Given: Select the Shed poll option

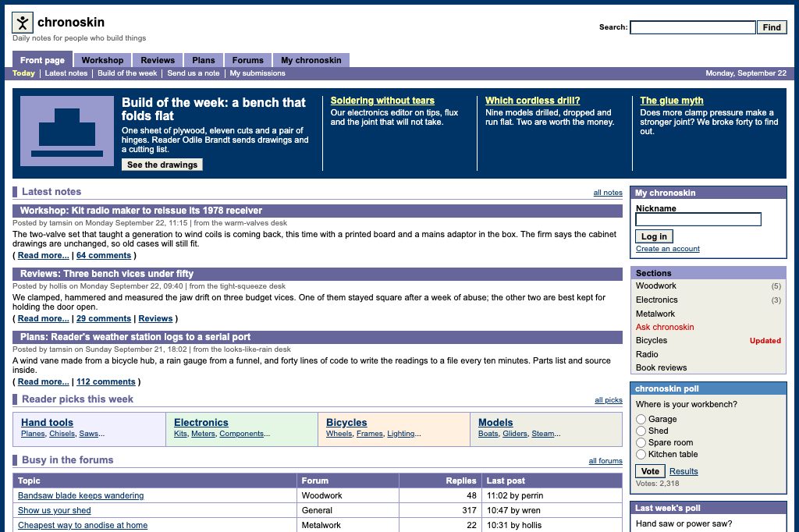Looking at the screenshot, I should (x=641, y=431).
